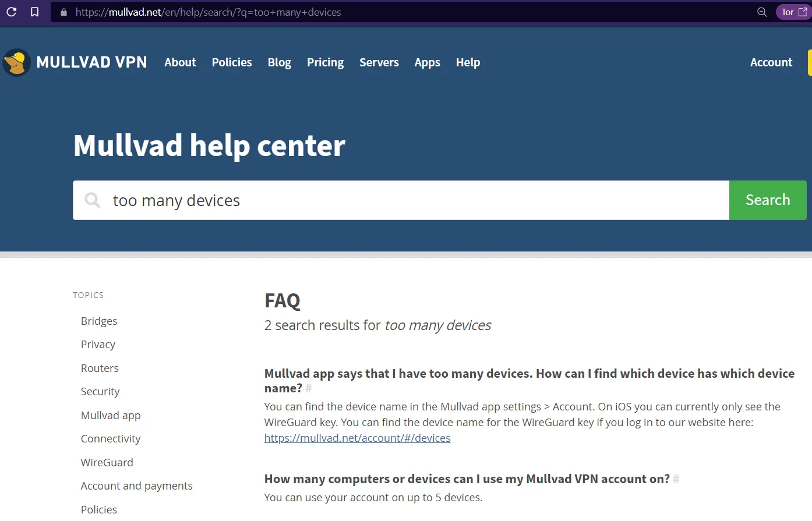The height and width of the screenshot is (521, 812).
Task: Click the Account link in header
Action: click(771, 62)
